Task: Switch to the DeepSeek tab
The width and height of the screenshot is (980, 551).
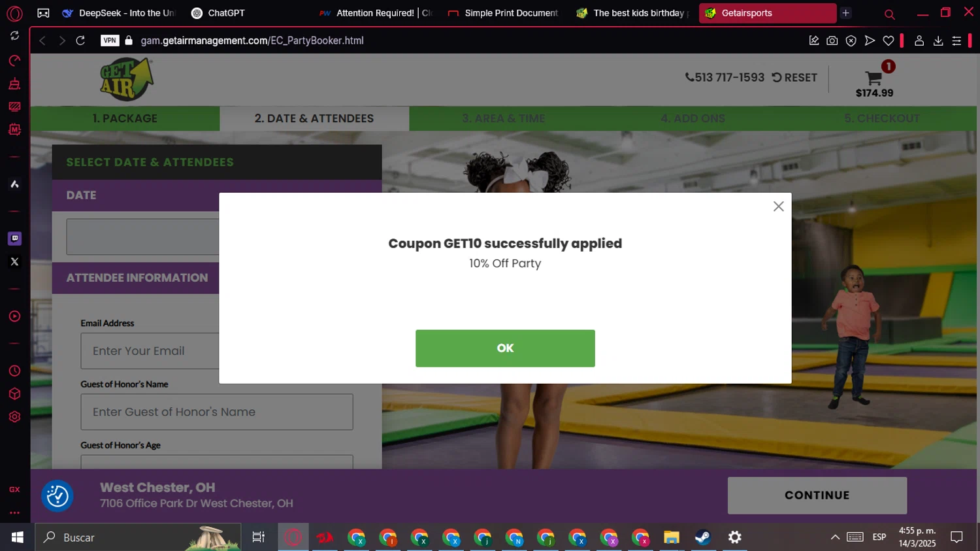Action: (120, 13)
